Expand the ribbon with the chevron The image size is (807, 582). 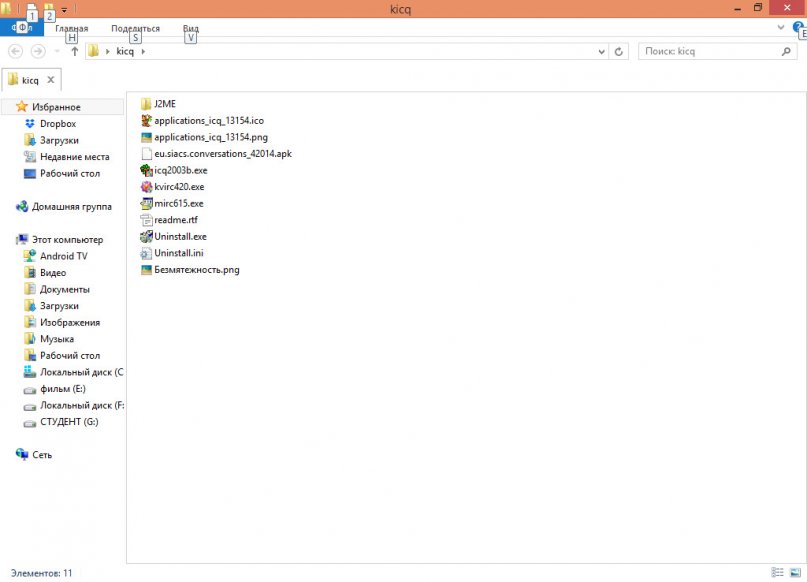pyautogui.click(x=781, y=27)
